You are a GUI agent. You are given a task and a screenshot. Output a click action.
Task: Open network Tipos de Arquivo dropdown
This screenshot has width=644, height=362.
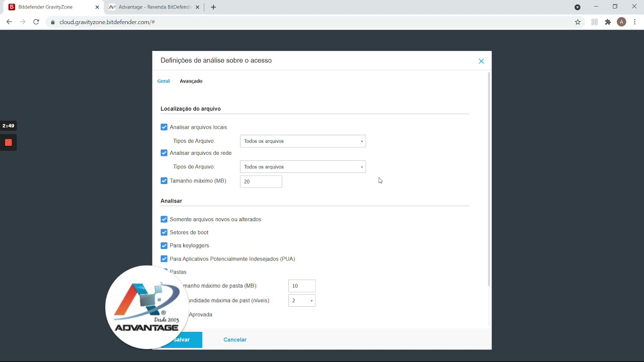(303, 167)
